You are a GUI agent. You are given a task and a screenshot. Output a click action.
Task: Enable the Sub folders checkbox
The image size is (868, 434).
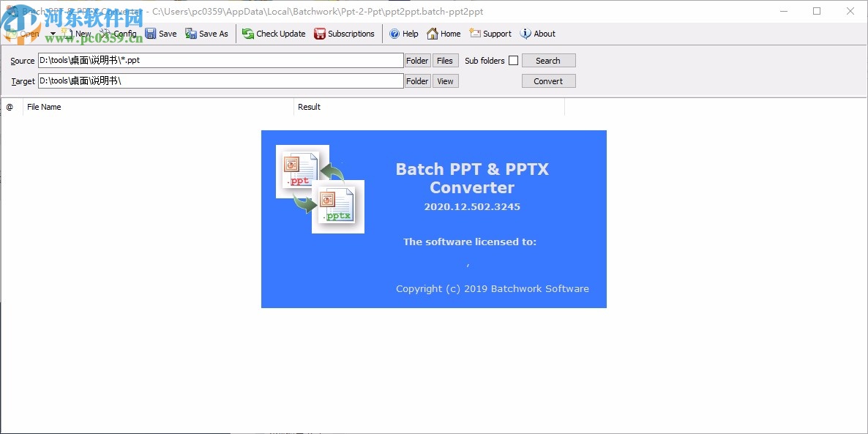514,60
